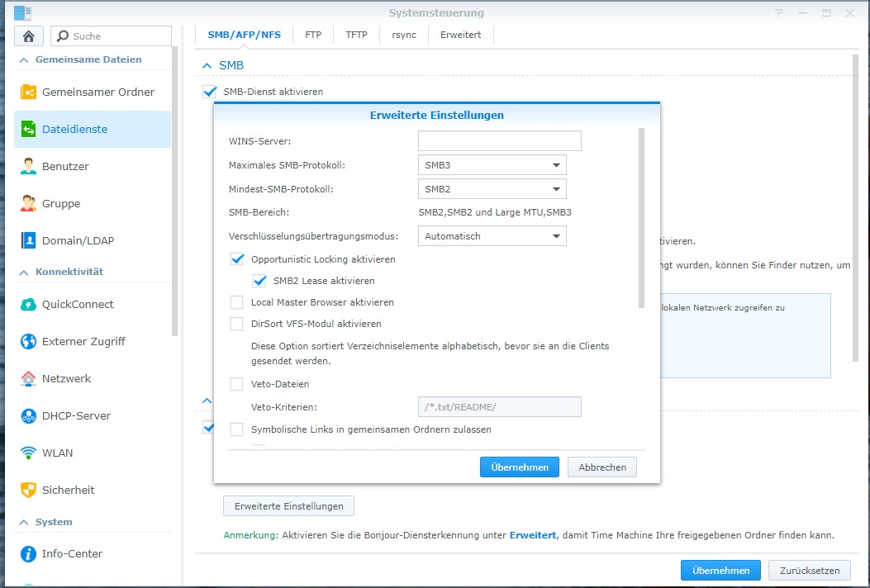This screenshot has height=588, width=870.
Task: Collapse System sidebar section
Action: [x=24, y=523]
